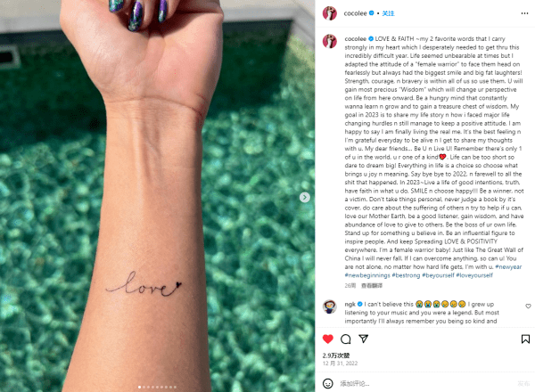The image size is (535, 392).
Task: Like ngk's comment with small heart
Action: click(x=528, y=306)
